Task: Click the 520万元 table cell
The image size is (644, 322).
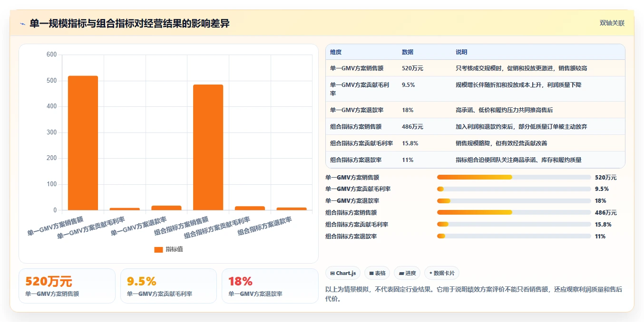Action: coord(412,68)
